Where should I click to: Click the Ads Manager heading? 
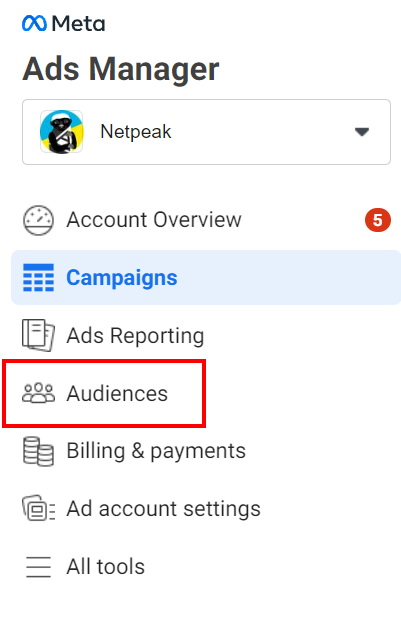[x=121, y=69]
